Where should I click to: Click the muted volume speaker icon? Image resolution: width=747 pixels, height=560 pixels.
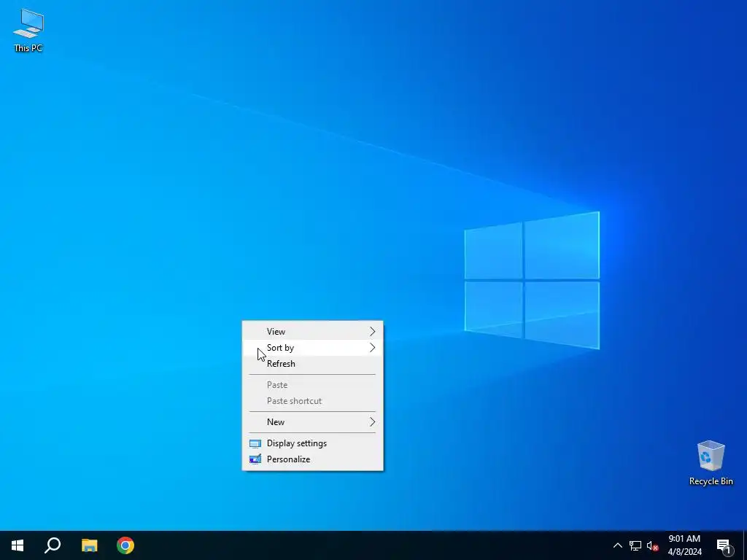[652, 545]
